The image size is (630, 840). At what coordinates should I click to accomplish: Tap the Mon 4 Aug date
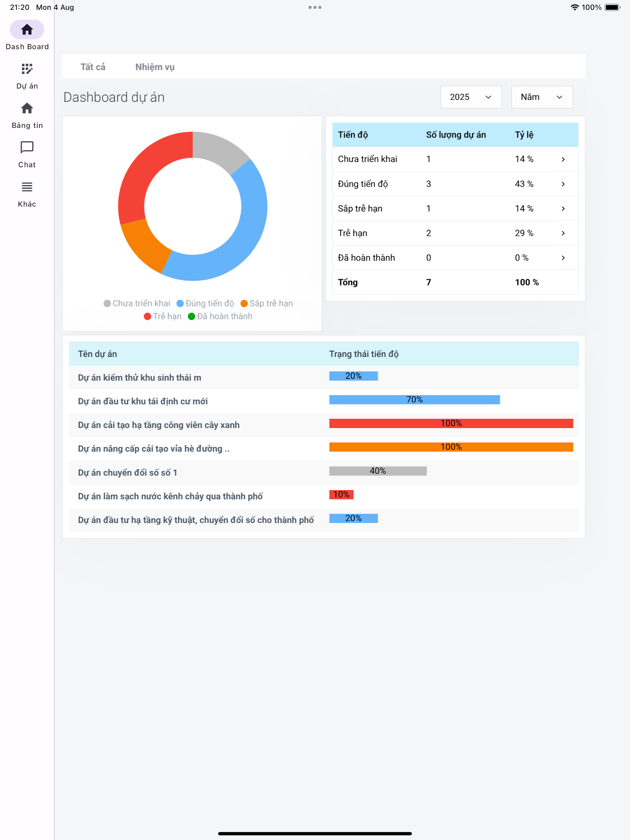tap(55, 7)
